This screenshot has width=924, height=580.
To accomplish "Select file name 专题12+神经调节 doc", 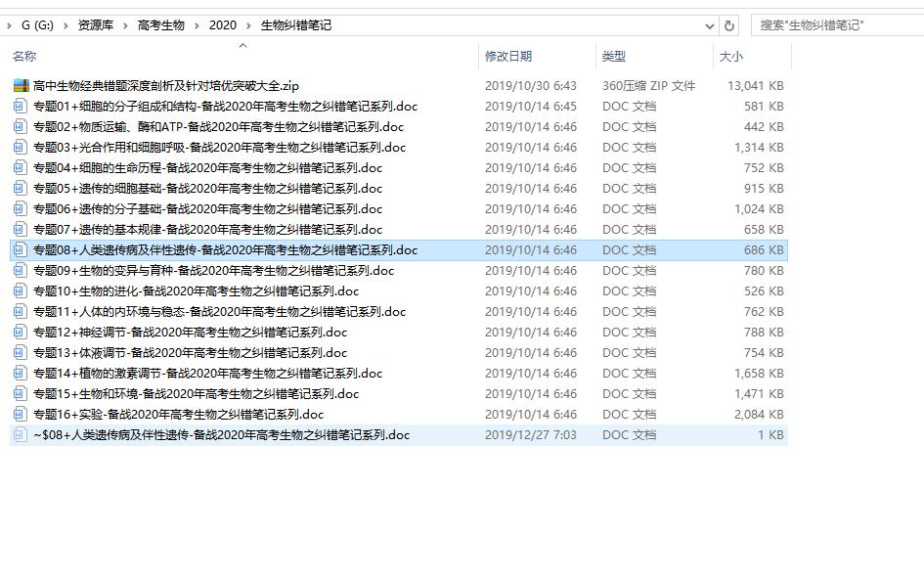I will pyautogui.click(x=190, y=333).
